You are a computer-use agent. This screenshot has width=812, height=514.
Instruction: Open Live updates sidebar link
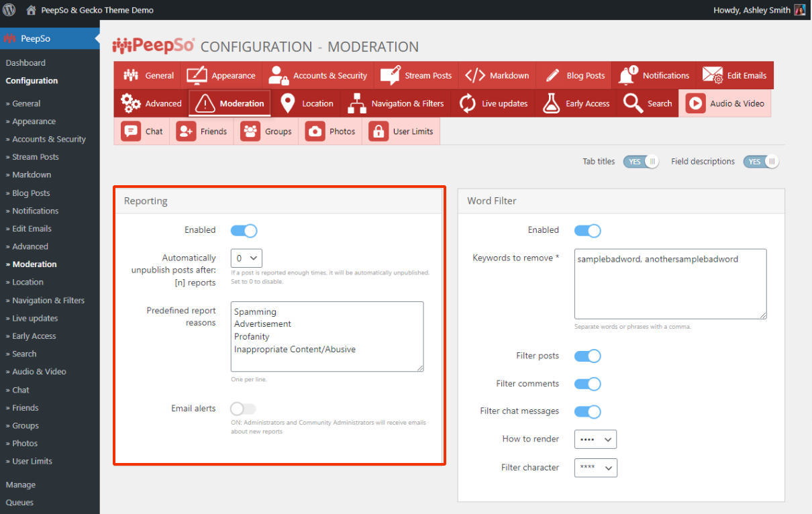(x=35, y=318)
